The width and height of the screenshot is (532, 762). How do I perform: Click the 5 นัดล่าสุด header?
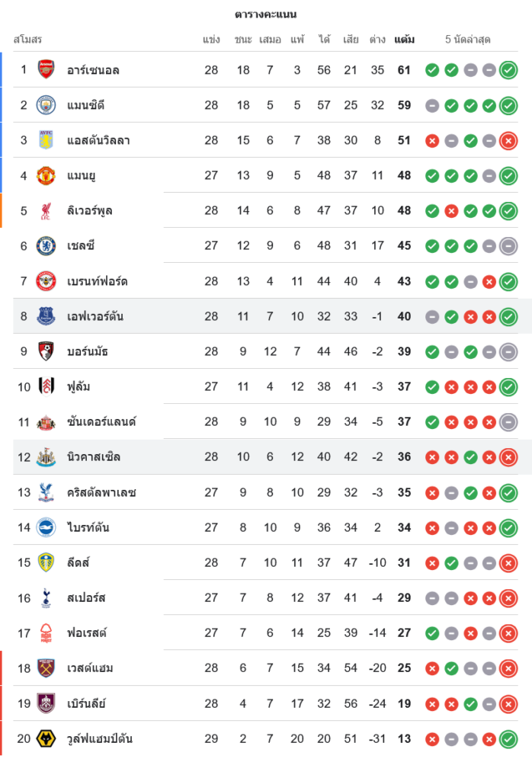468,40
